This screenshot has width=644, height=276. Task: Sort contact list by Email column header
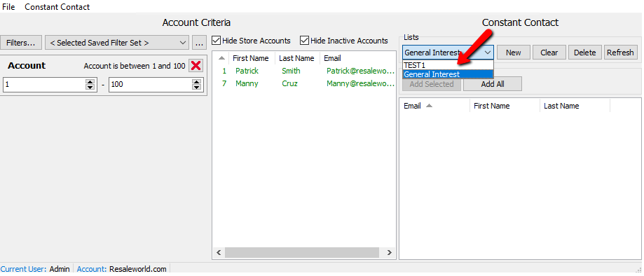pyautogui.click(x=434, y=106)
